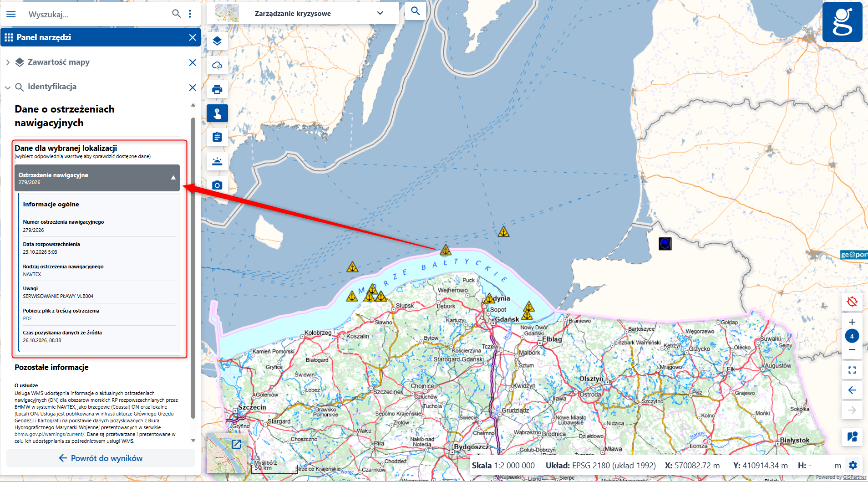The image size is (868, 482).
Task: Open the GISPartner link
Action: click(x=854, y=477)
